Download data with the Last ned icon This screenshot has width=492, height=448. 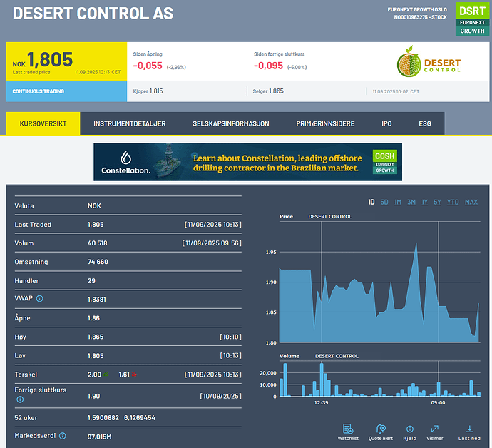pos(469,429)
